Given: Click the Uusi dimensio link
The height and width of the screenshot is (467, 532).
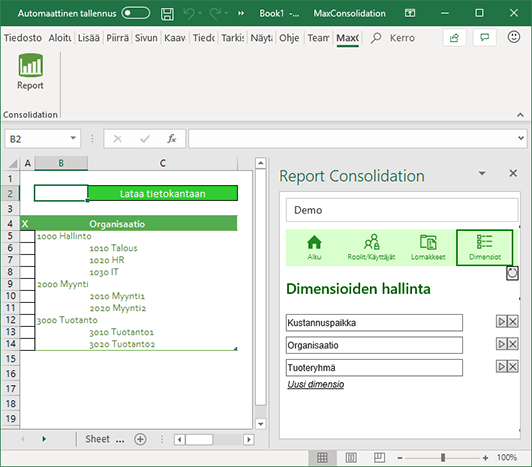Looking at the screenshot, I should point(316,384).
